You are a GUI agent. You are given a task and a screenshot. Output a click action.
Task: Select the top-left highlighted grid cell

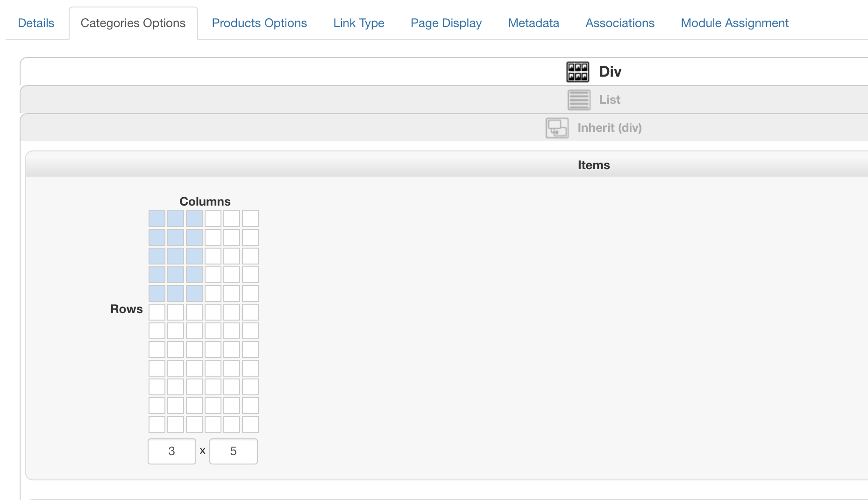(x=157, y=219)
